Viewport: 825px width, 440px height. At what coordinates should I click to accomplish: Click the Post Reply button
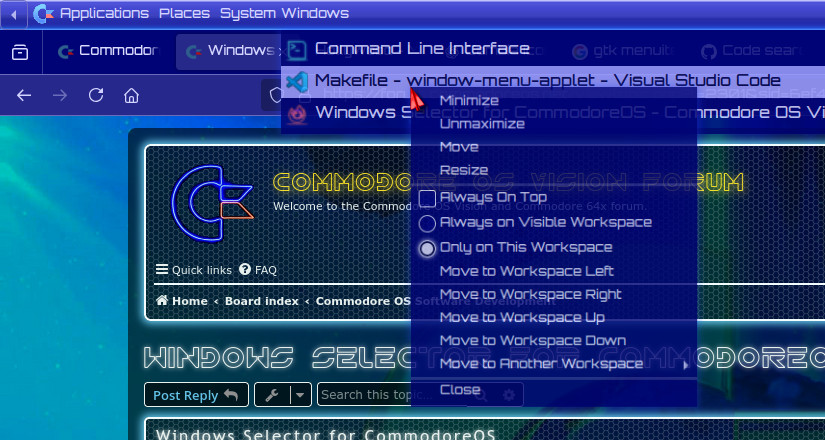[x=196, y=395]
